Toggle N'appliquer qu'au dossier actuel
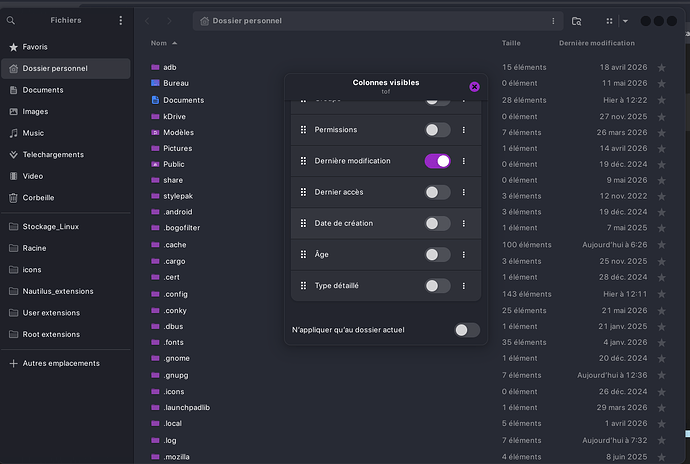The height and width of the screenshot is (464, 690). click(x=467, y=330)
